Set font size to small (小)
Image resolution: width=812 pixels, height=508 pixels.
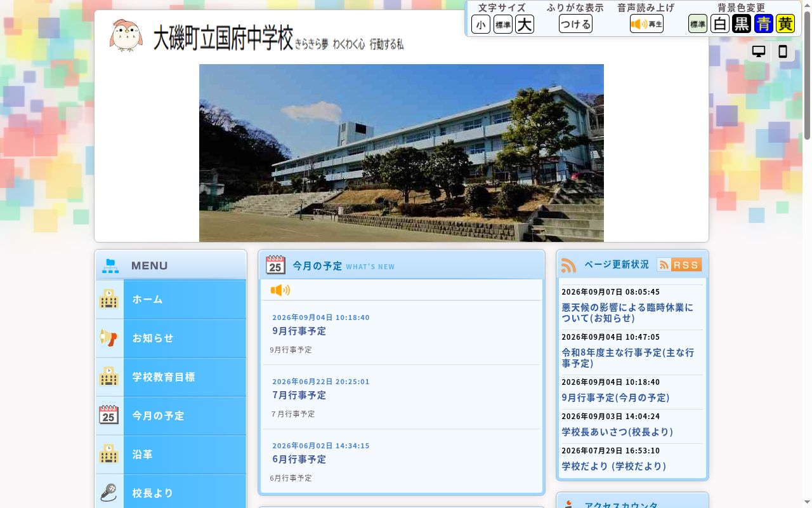click(481, 24)
